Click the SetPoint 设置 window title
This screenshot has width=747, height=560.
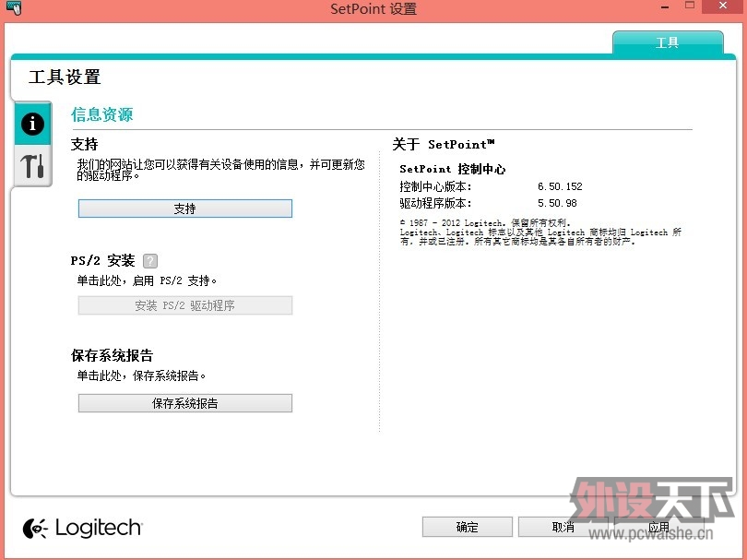pyautogui.click(x=373, y=8)
